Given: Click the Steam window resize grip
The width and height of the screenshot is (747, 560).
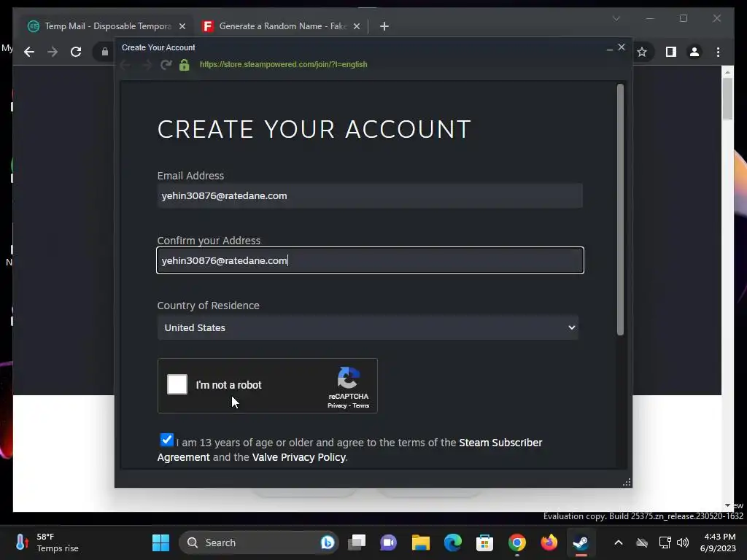Looking at the screenshot, I should click(x=627, y=483).
